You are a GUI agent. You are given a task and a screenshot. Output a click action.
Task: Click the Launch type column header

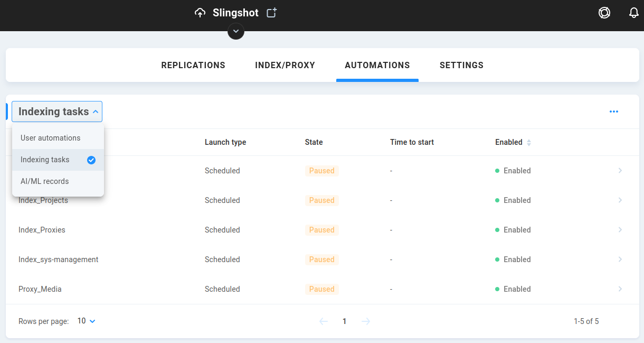pyautogui.click(x=225, y=142)
